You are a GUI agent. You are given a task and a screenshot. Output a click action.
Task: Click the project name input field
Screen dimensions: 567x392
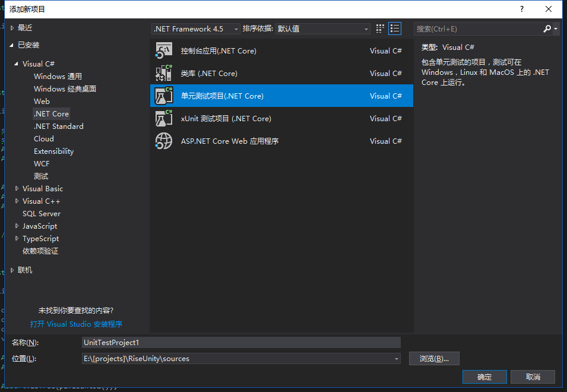tap(241, 343)
